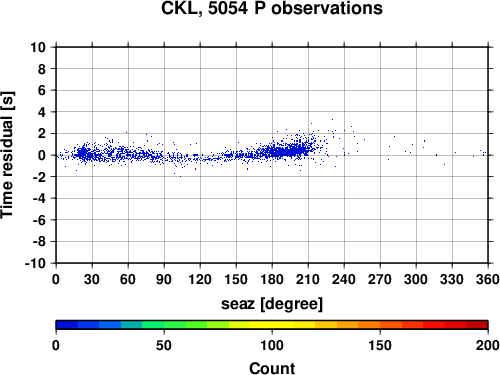Click the y-axis tick label 10
This screenshot has height=375, width=500.
pos(38,47)
